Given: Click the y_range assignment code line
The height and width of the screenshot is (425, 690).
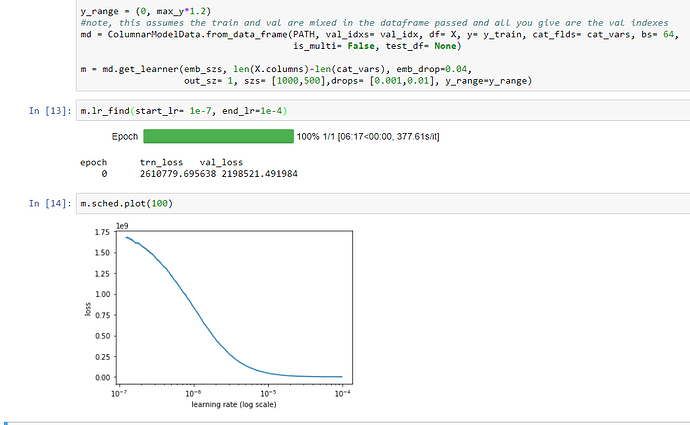Looking at the screenshot, I should click(146, 11).
